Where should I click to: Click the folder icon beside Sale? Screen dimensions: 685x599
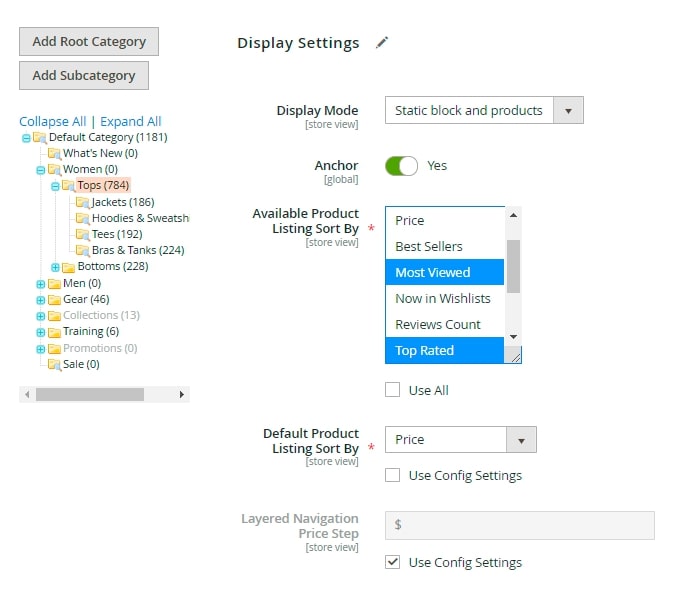55,365
